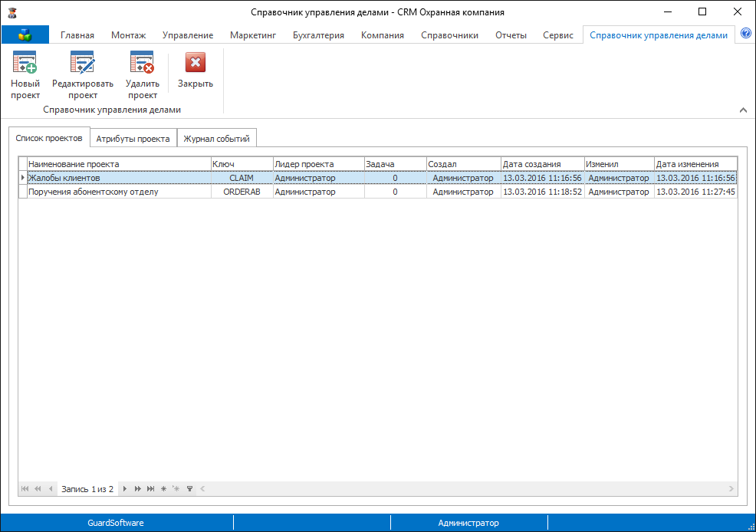Click the Edit project icon
Viewport: 756px width, 532px height.
[x=83, y=62]
